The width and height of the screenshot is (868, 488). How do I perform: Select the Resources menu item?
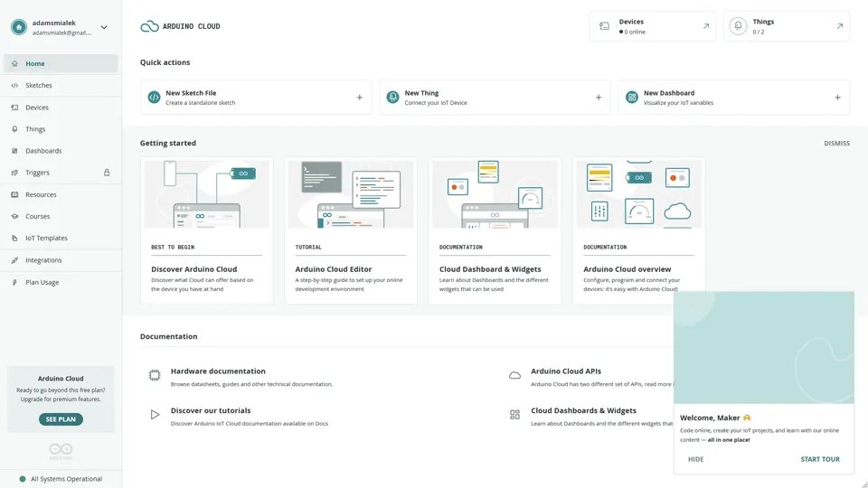pyautogui.click(x=61, y=195)
